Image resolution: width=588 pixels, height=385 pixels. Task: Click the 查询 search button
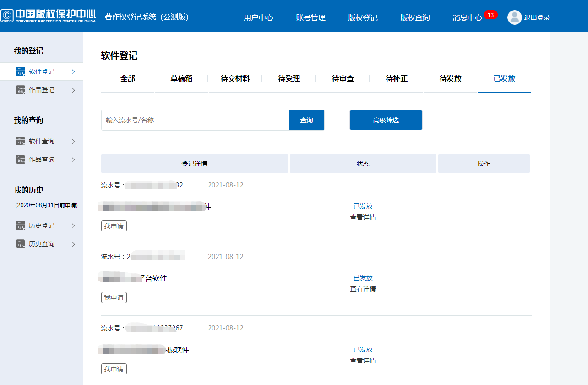[307, 120]
